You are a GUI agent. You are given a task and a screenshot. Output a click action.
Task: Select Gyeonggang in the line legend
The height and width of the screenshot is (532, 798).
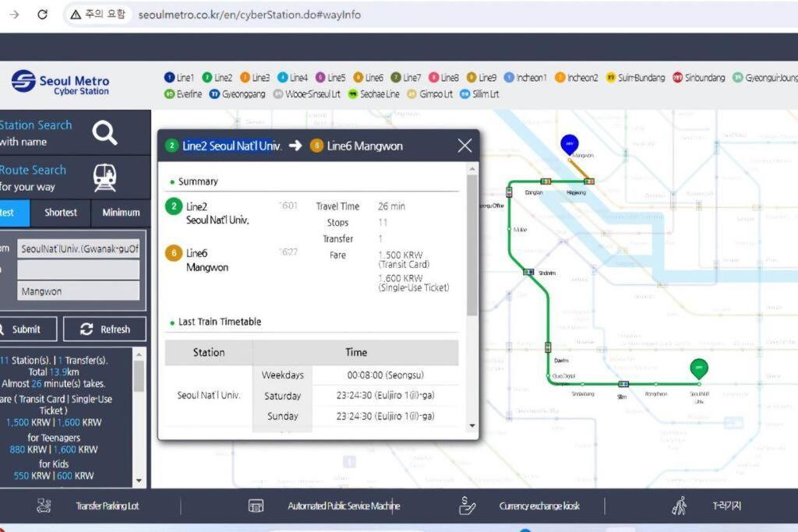(x=238, y=94)
